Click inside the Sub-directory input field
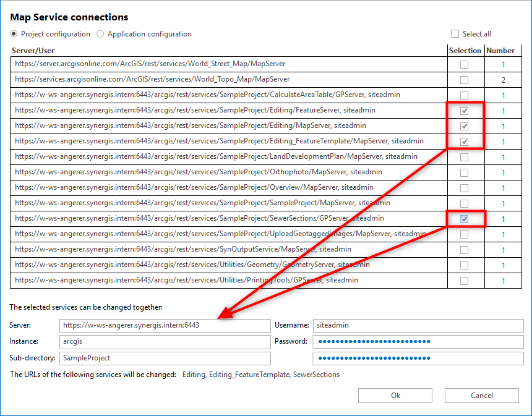Screen dimensions: 532x416 [x=164, y=359]
